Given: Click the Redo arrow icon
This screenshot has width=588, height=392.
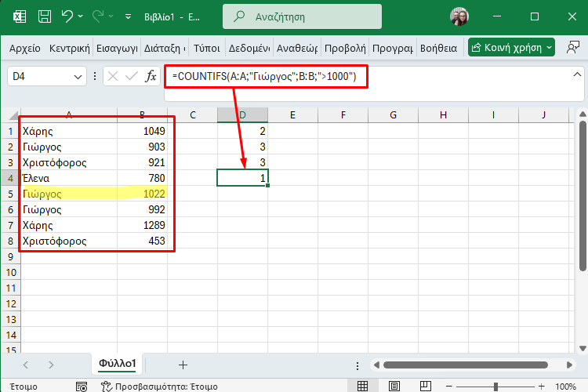Looking at the screenshot, I should tap(98, 16).
